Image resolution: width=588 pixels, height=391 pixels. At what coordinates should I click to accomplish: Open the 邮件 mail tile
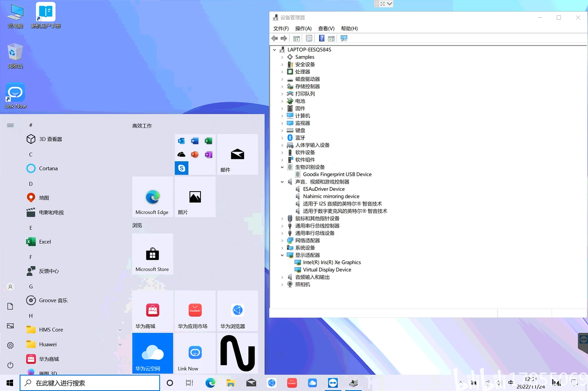pos(237,154)
